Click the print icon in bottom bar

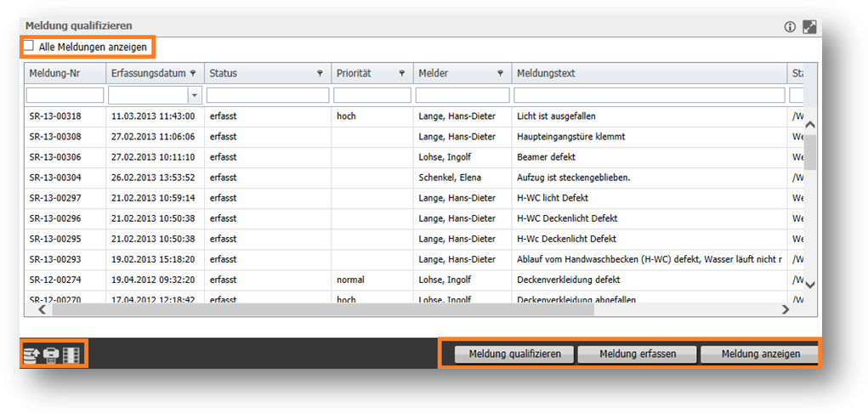51,354
